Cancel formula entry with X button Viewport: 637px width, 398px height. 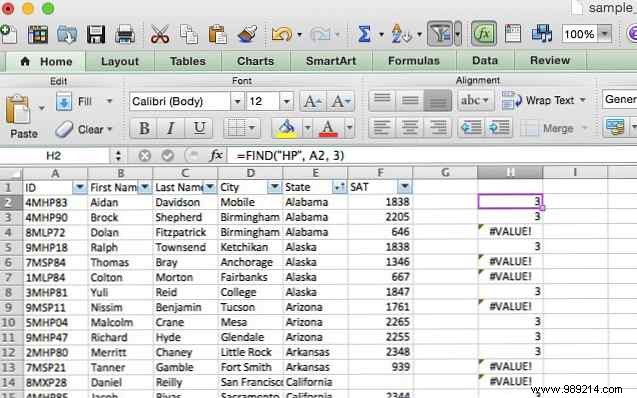tap(144, 156)
